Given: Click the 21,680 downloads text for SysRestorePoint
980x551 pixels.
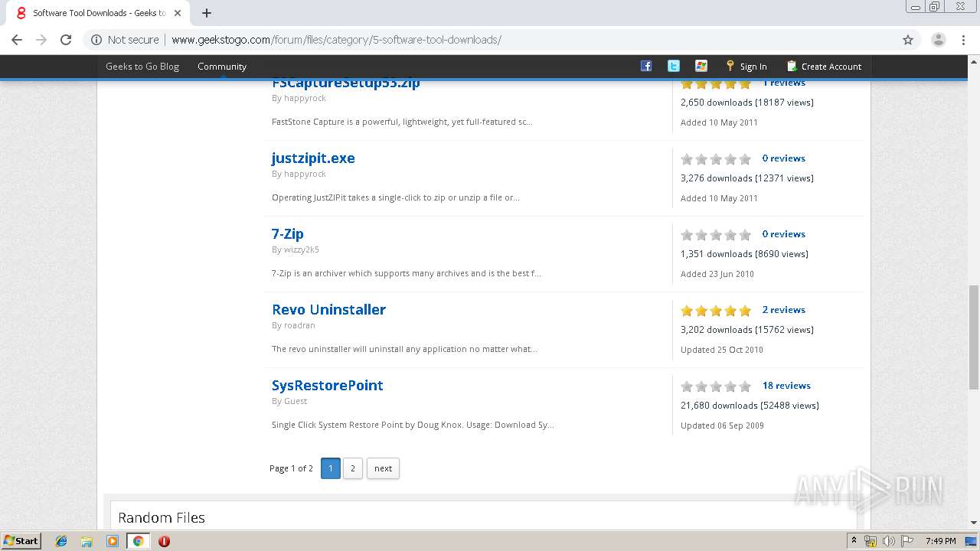Looking at the screenshot, I should [x=750, y=406].
